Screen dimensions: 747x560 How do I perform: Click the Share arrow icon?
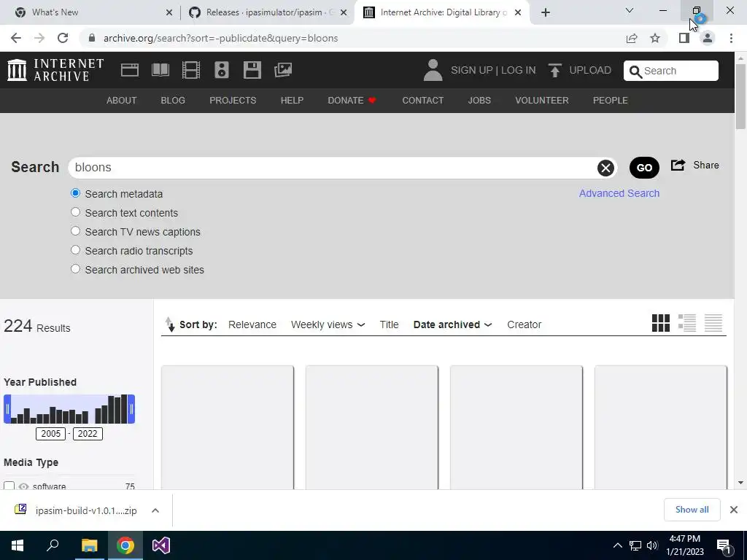click(x=678, y=165)
